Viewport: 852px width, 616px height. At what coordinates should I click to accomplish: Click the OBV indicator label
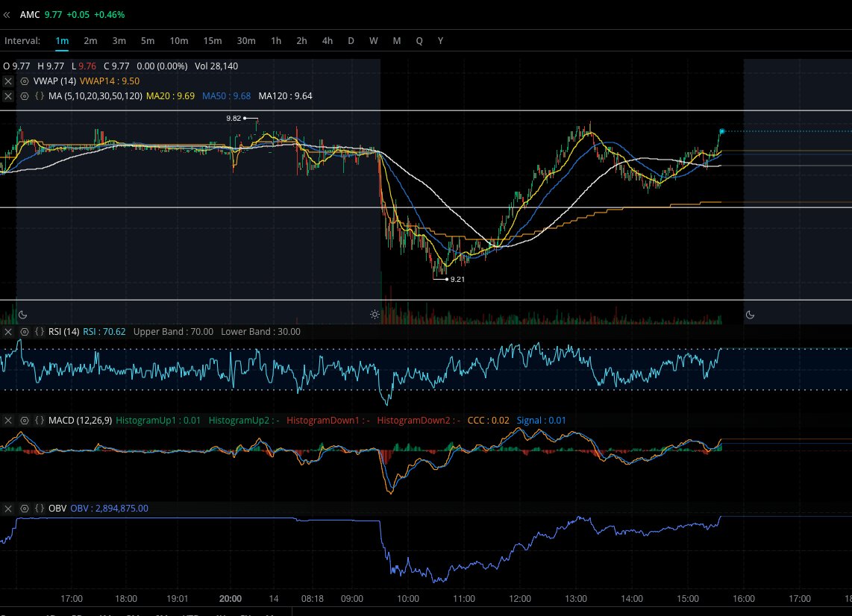(57, 509)
